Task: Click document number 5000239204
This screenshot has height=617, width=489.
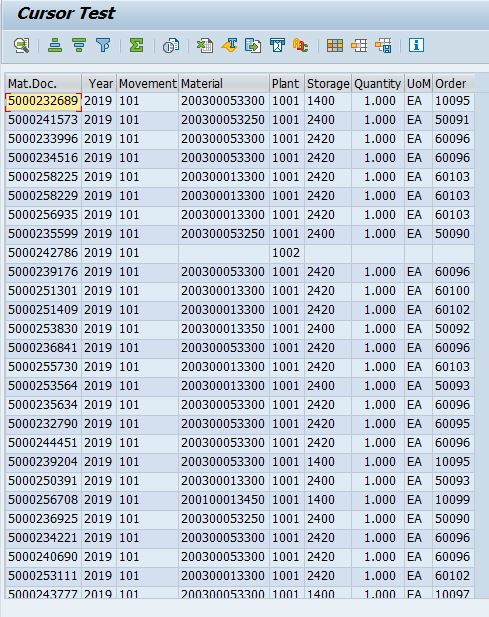Action: (43, 462)
